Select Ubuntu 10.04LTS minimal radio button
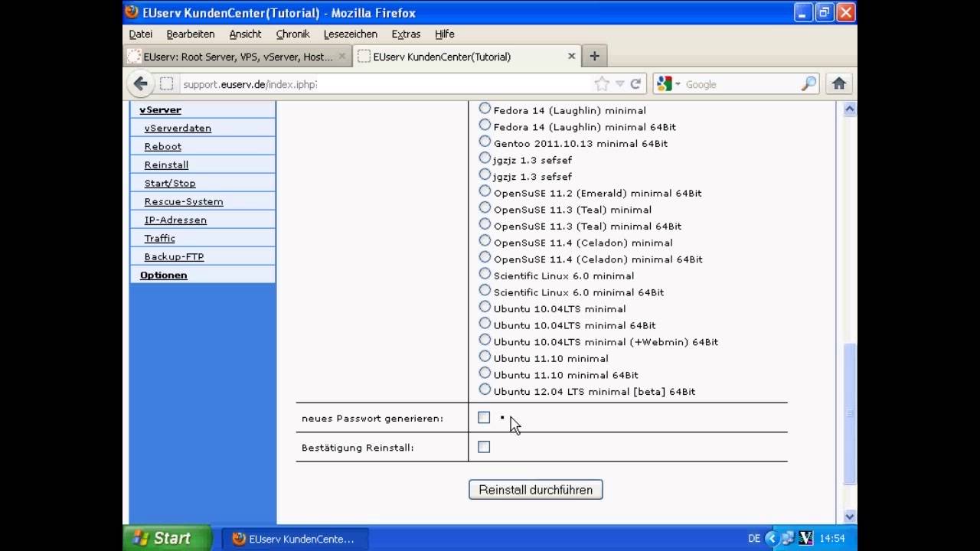This screenshot has width=980, height=551. 485,308
